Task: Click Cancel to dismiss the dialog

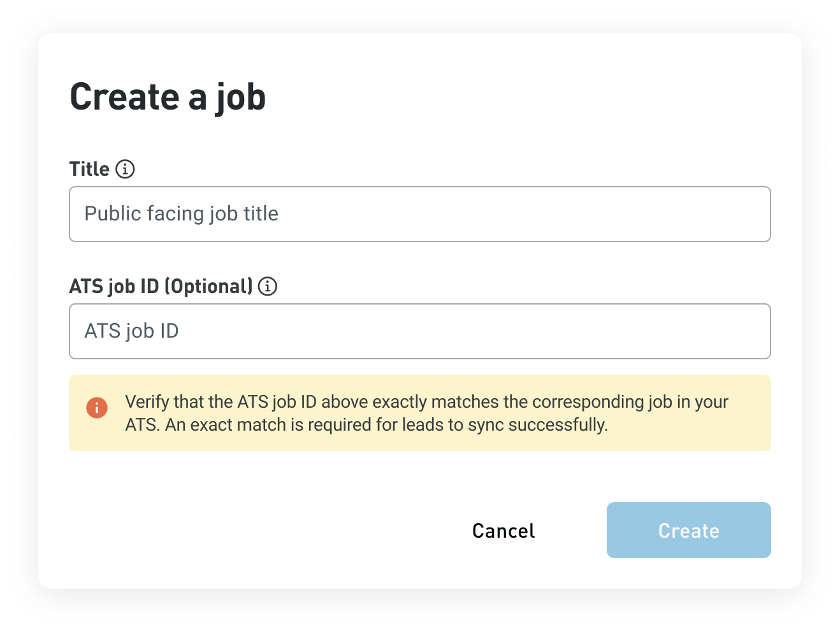Action: click(503, 530)
